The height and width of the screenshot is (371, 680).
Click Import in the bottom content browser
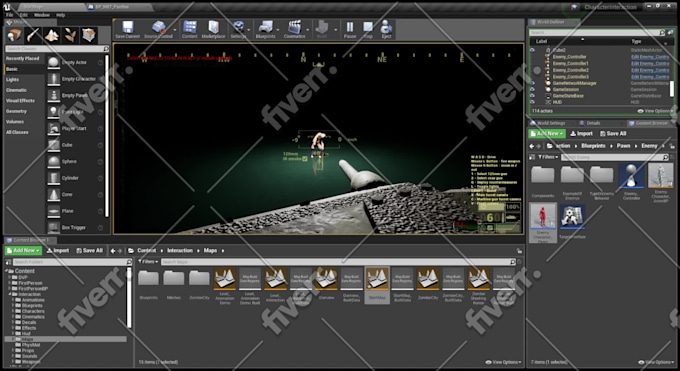click(58, 250)
